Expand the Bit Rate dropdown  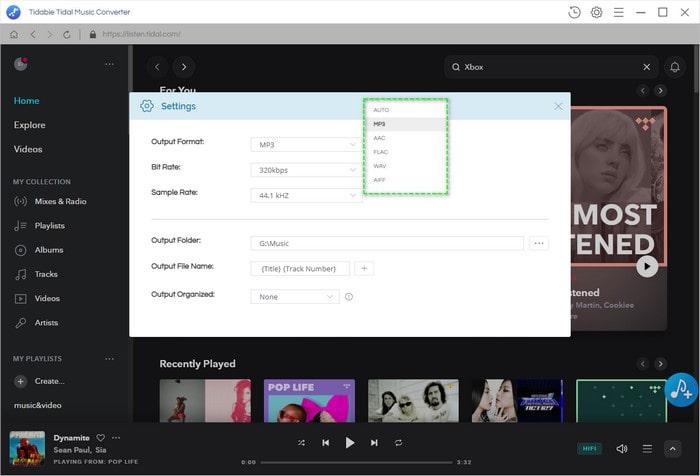coord(306,170)
